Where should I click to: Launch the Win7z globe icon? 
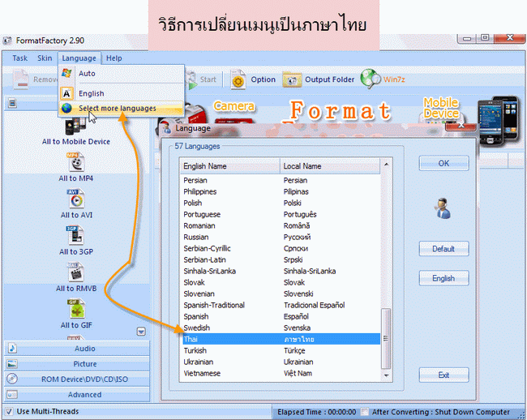click(371, 79)
